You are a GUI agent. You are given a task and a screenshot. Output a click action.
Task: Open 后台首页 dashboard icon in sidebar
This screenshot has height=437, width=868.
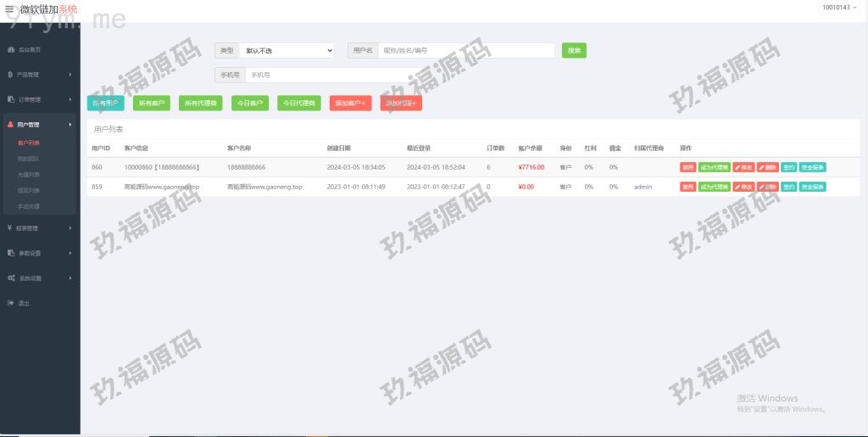point(10,49)
